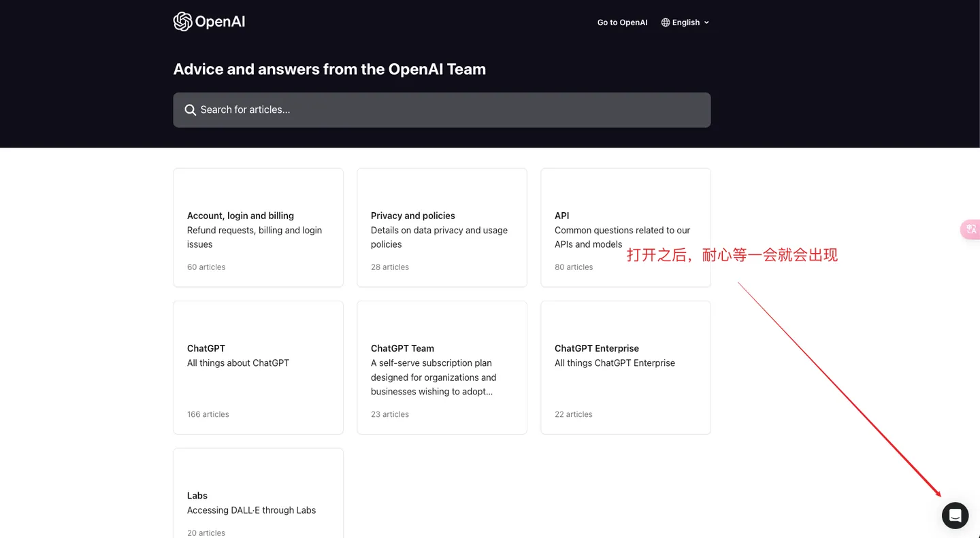
Task: Click the globe language icon
Action: 666,22
